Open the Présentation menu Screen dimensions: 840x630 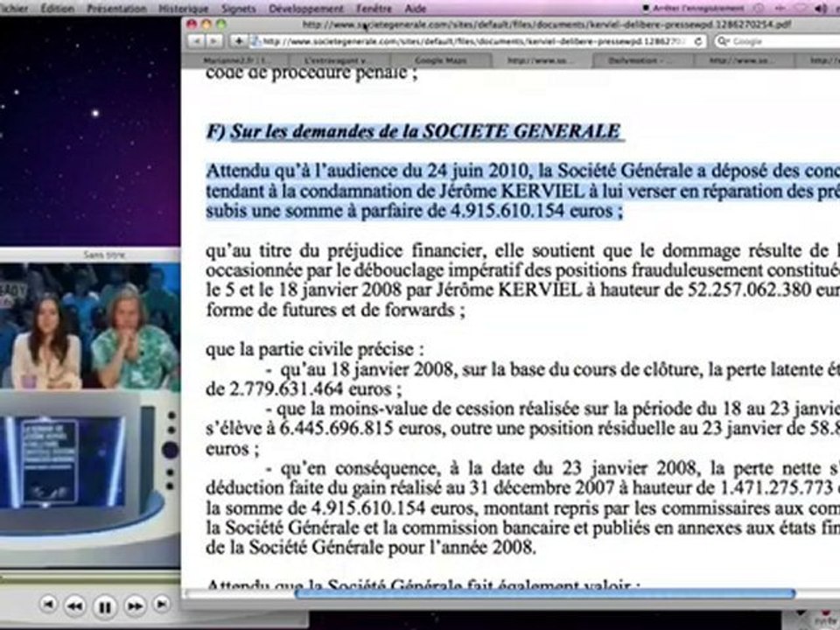(x=116, y=9)
